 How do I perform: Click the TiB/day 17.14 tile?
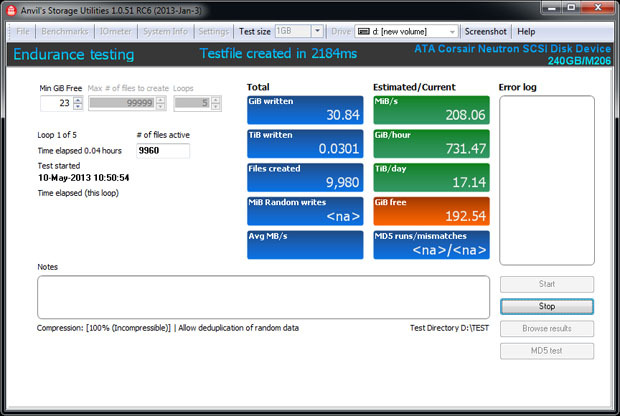tap(431, 177)
